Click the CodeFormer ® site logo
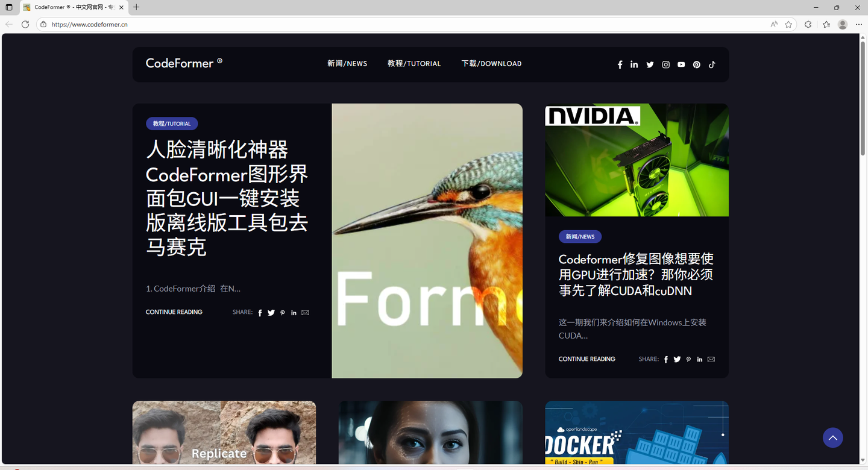The height and width of the screenshot is (470, 868). pos(184,63)
